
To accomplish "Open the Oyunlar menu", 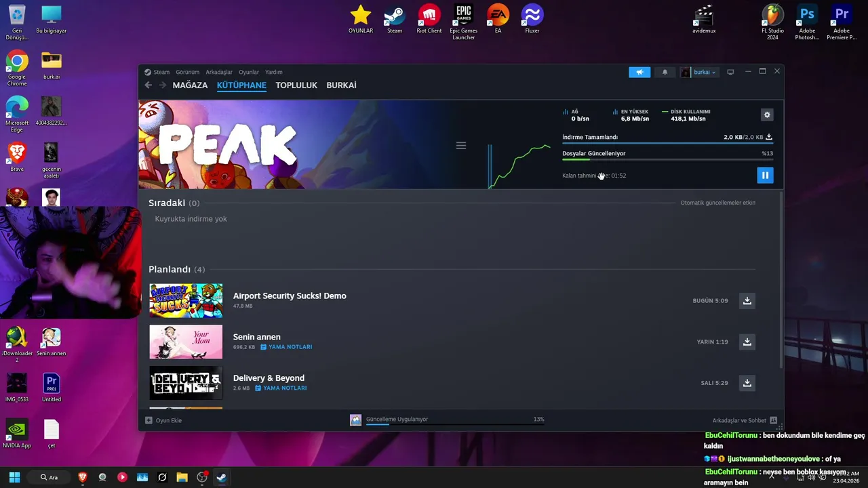I will pyautogui.click(x=249, y=72).
